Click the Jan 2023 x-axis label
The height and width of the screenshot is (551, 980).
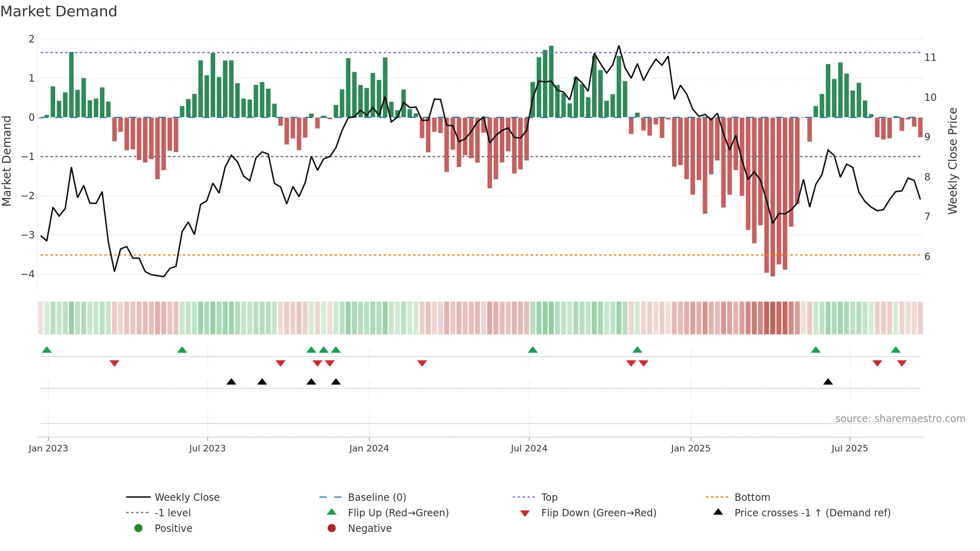(48, 448)
